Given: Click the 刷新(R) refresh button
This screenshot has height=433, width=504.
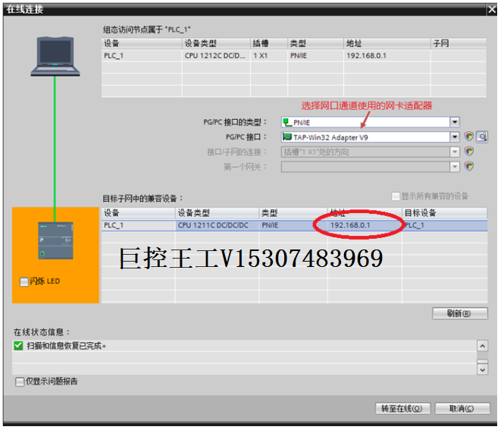Looking at the screenshot, I should pos(460,313).
